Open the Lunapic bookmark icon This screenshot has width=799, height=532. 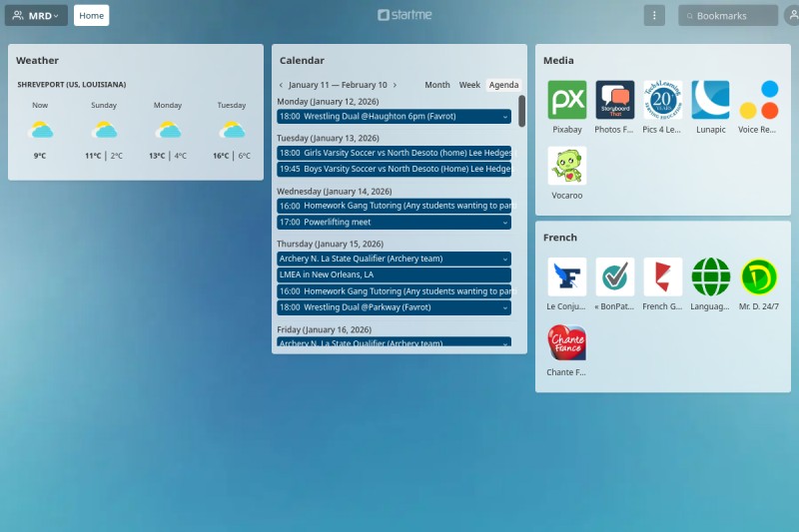(x=710, y=100)
